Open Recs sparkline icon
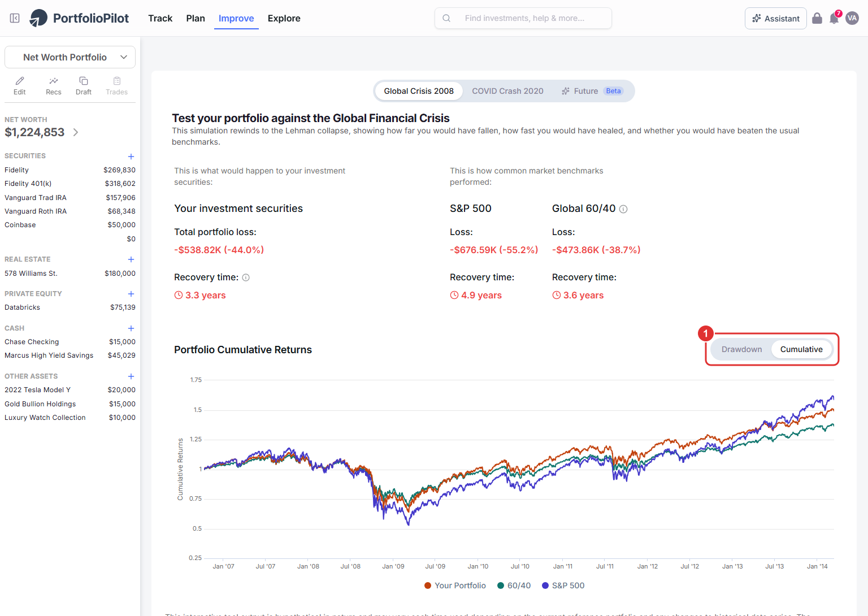 click(x=54, y=81)
